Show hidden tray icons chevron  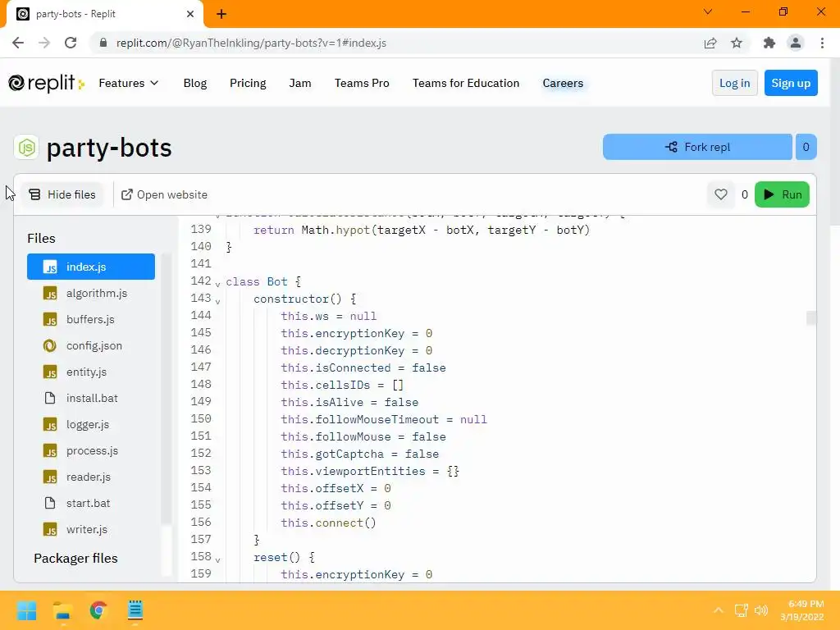[x=719, y=610]
